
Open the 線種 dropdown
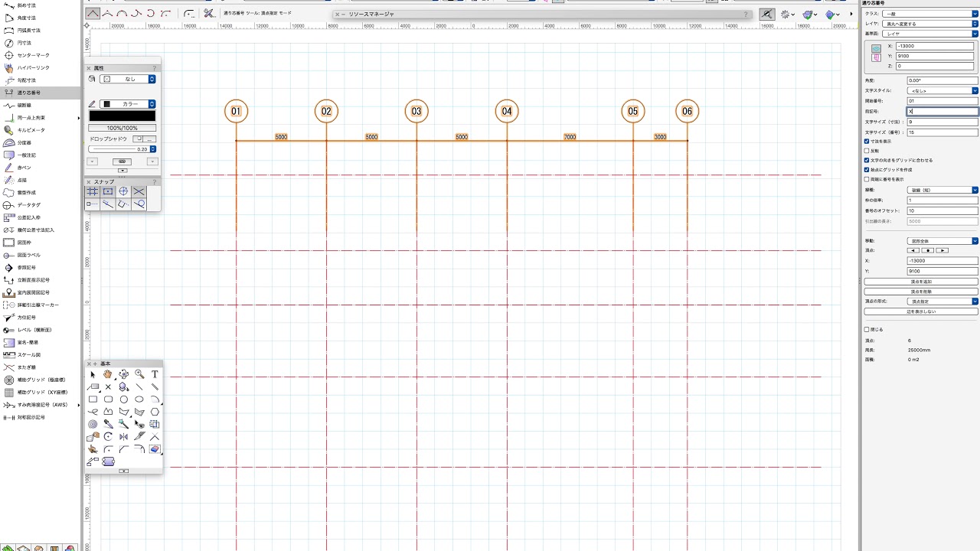[942, 190]
